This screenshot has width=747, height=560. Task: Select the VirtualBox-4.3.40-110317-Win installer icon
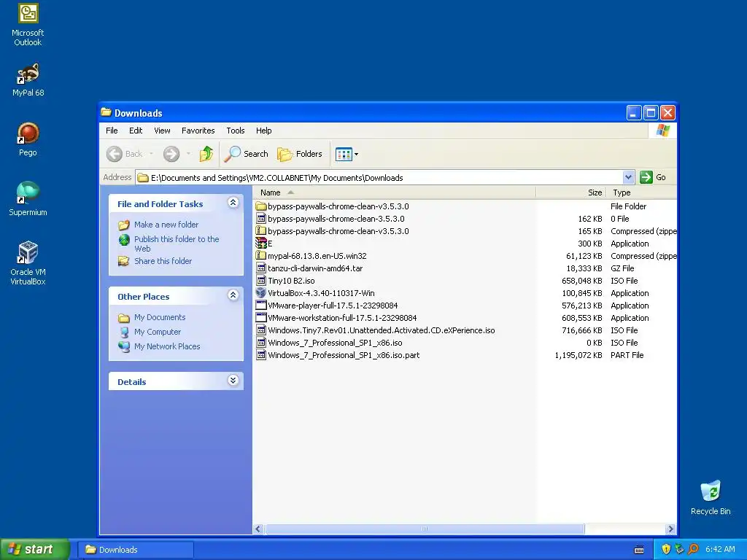point(260,293)
